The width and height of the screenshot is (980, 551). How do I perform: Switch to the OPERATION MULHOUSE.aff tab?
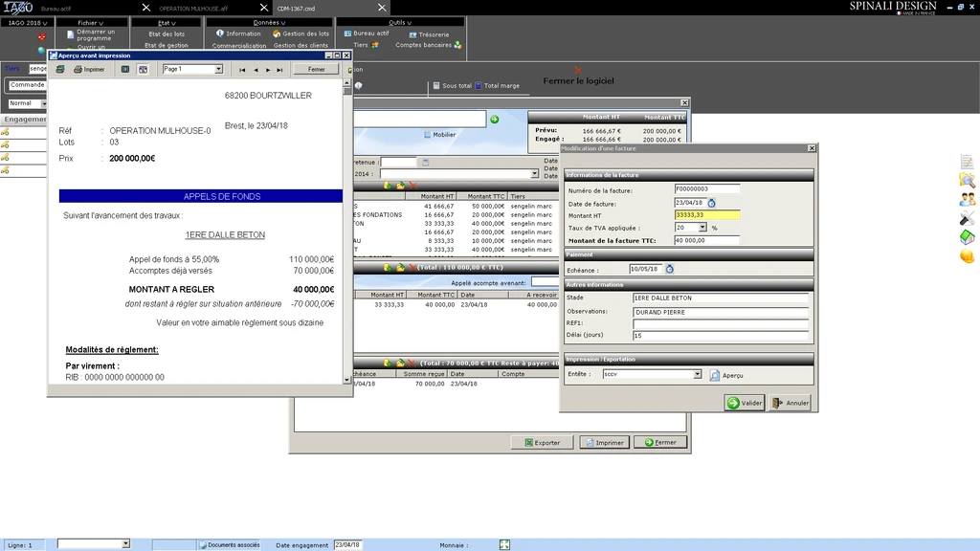pyautogui.click(x=193, y=7)
